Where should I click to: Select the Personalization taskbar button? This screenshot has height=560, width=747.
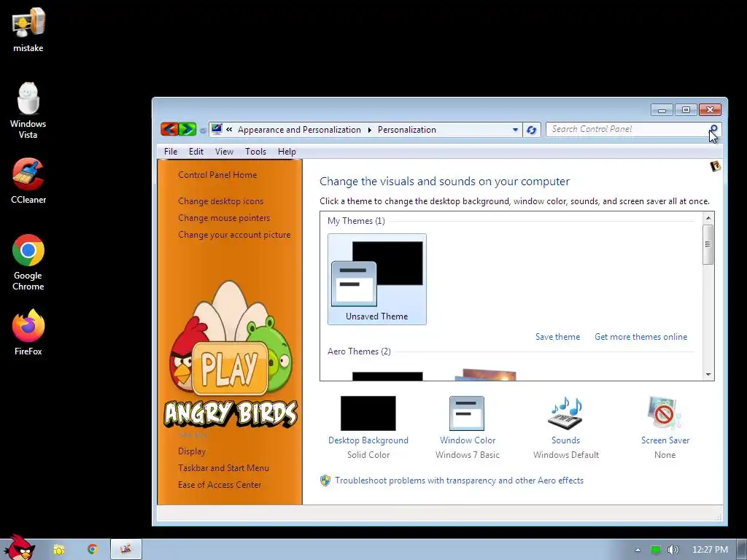tap(126, 550)
